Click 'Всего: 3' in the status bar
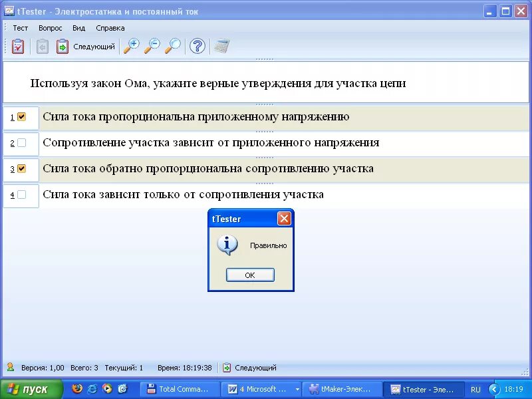This screenshot has width=532, height=399. click(x=84, y=368)
